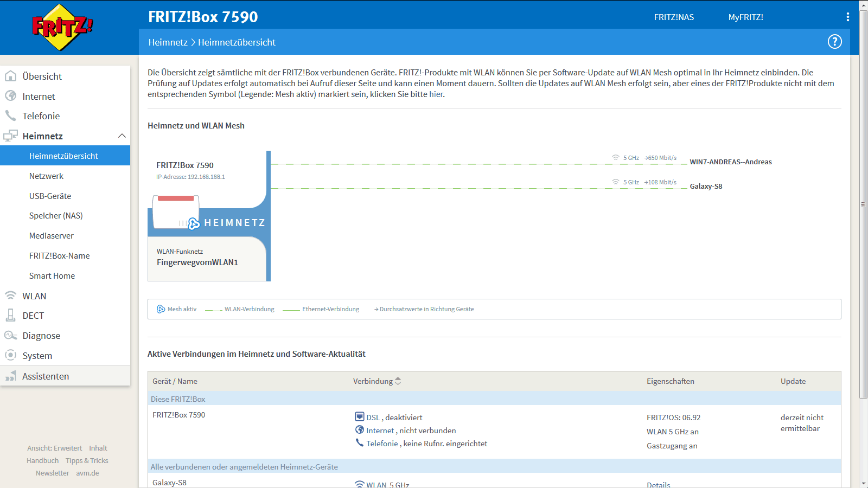This screenshot has height=488, width=868.
Task: Click the 'hier' link in description
Action: click(x=436, y=94)
